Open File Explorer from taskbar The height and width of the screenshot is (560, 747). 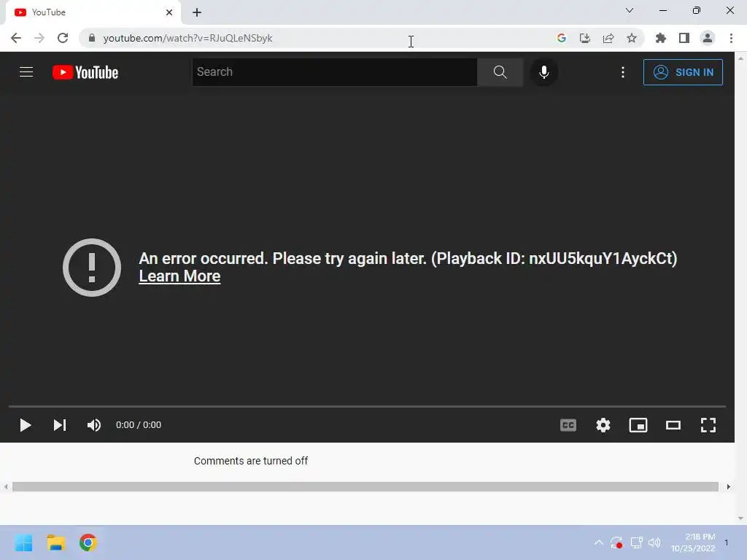click(x=55, y=542)
